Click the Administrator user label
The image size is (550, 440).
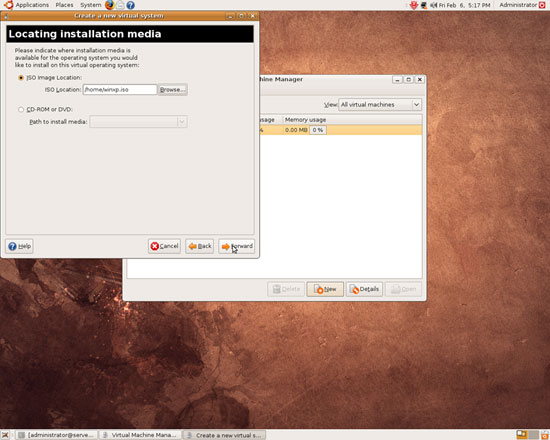[x=518, y=5]
